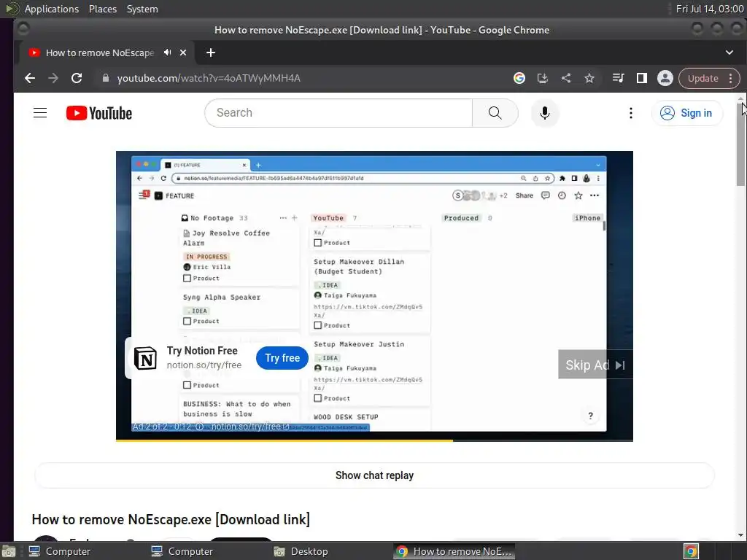This screenshot has width=747, height=560.
Task: Open the media control icon in Chrome toolbar
Action: (618, 78)
